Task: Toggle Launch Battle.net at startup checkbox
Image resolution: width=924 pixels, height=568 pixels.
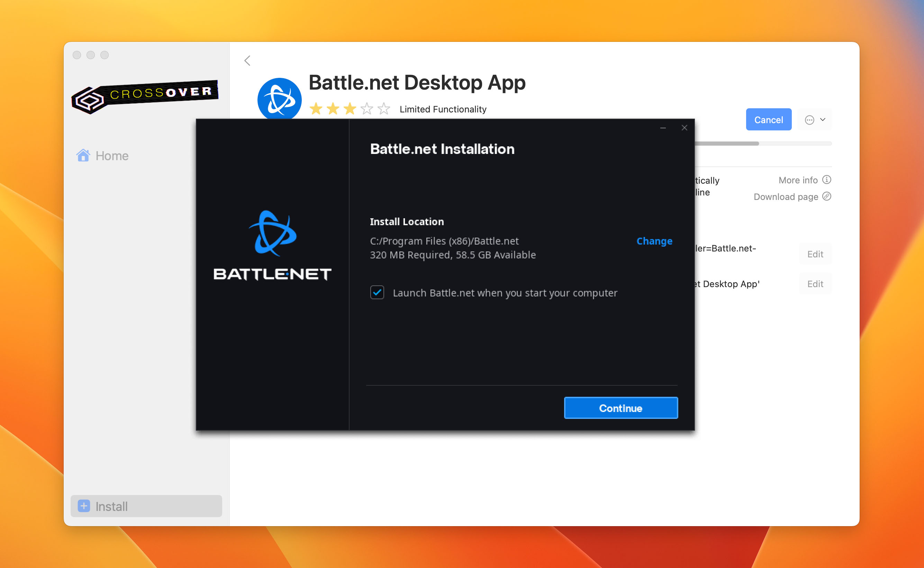Action: [377, 293]
